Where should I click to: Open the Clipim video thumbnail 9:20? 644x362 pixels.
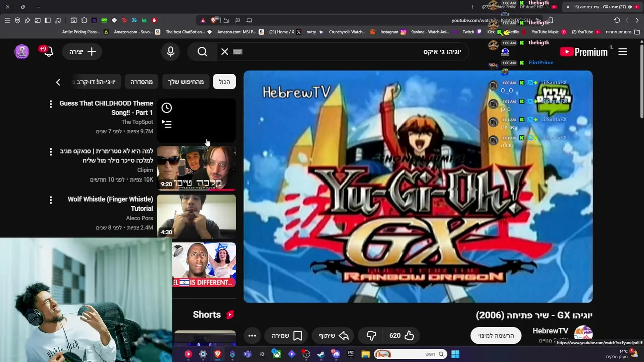point(197,168)
